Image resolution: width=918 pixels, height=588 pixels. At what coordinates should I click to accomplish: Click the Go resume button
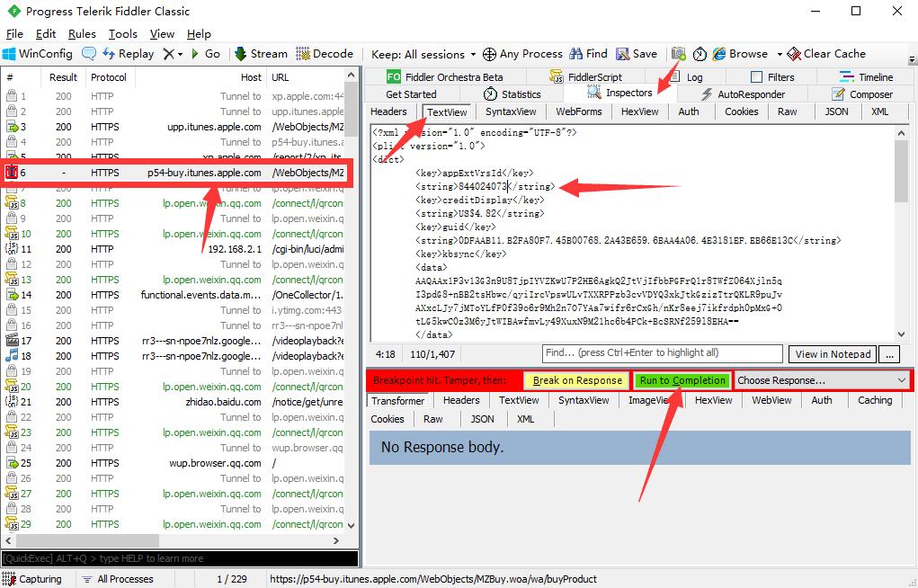(205, 54)
